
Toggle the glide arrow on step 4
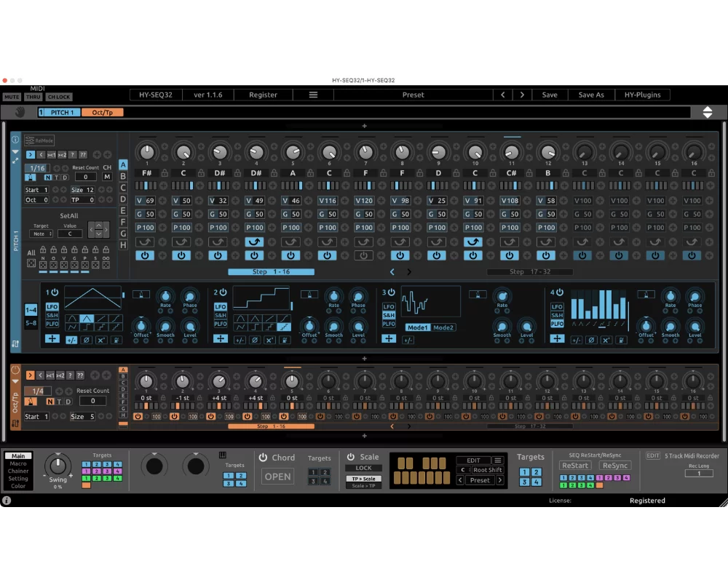[254, 242]
